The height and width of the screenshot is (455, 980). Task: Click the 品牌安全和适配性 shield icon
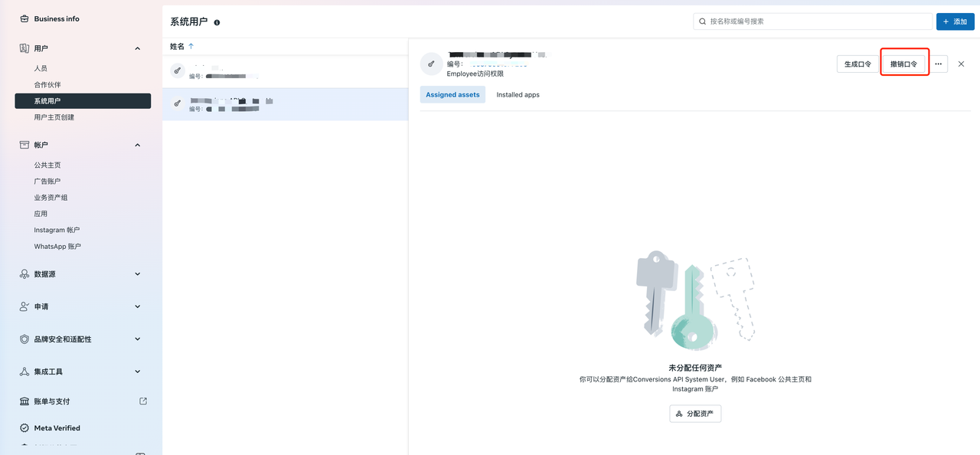point(24,339)
